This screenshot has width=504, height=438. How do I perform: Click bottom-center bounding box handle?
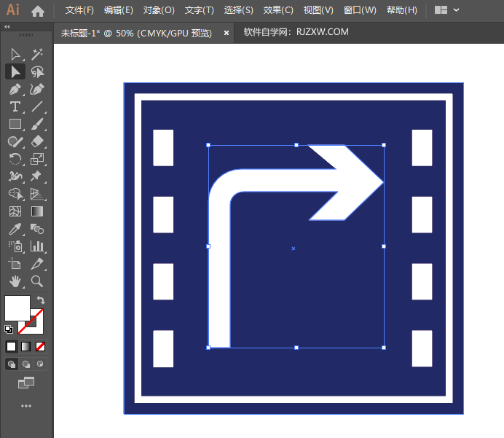[x=296, y=348]
